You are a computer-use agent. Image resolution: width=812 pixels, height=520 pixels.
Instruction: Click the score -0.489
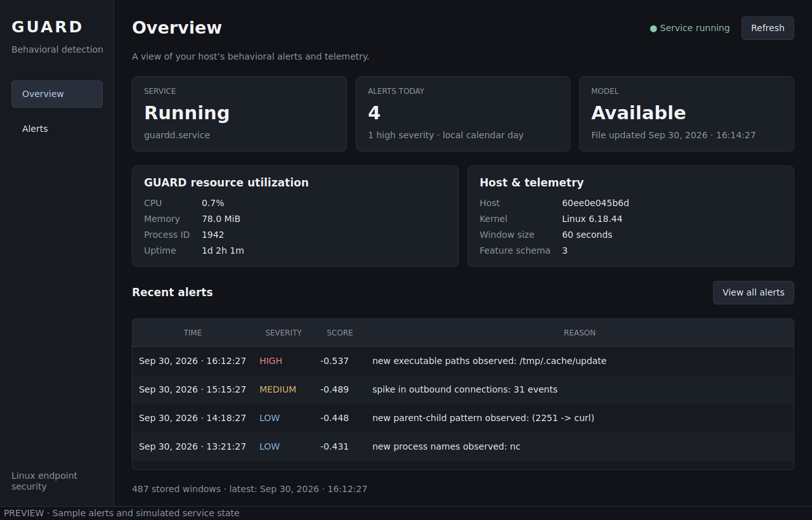click(334, 389)
